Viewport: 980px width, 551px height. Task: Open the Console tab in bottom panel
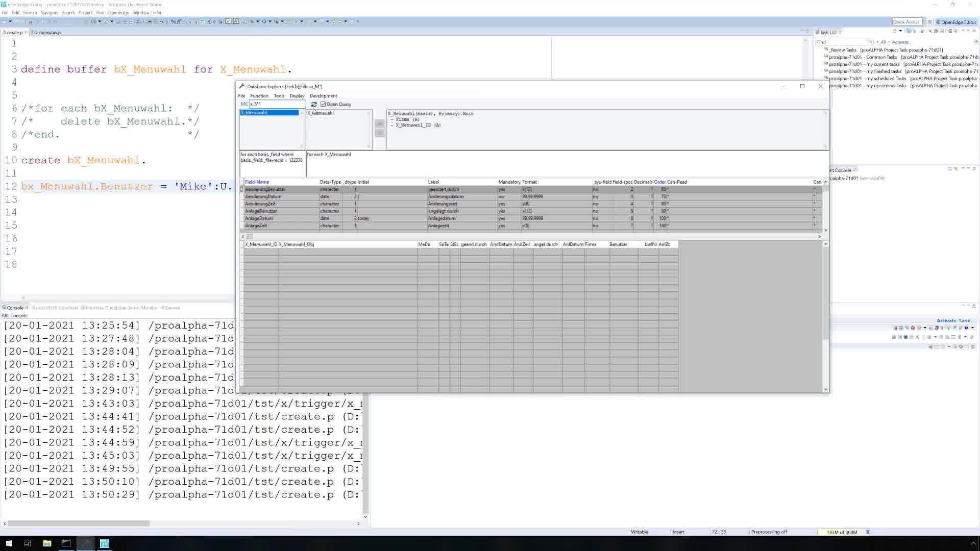click(x=14, y=308)
